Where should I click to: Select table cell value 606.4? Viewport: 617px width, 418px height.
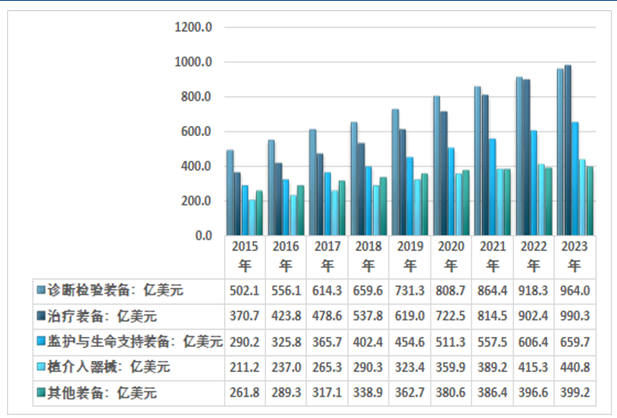[534, 342]
